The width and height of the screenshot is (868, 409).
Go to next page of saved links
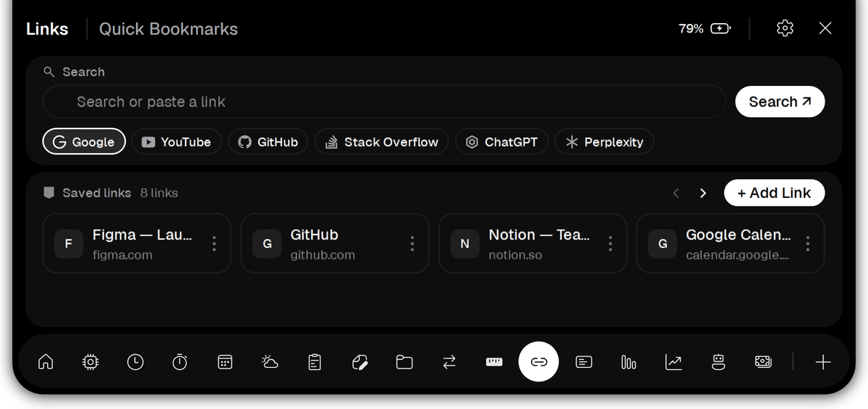(702, 193)
